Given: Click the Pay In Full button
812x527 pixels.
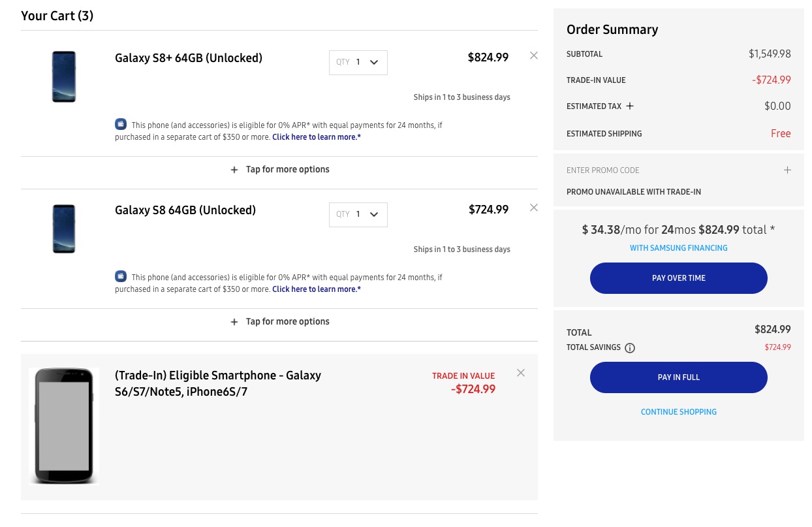Looking at the screenshot, I should (x=678, y=377).
